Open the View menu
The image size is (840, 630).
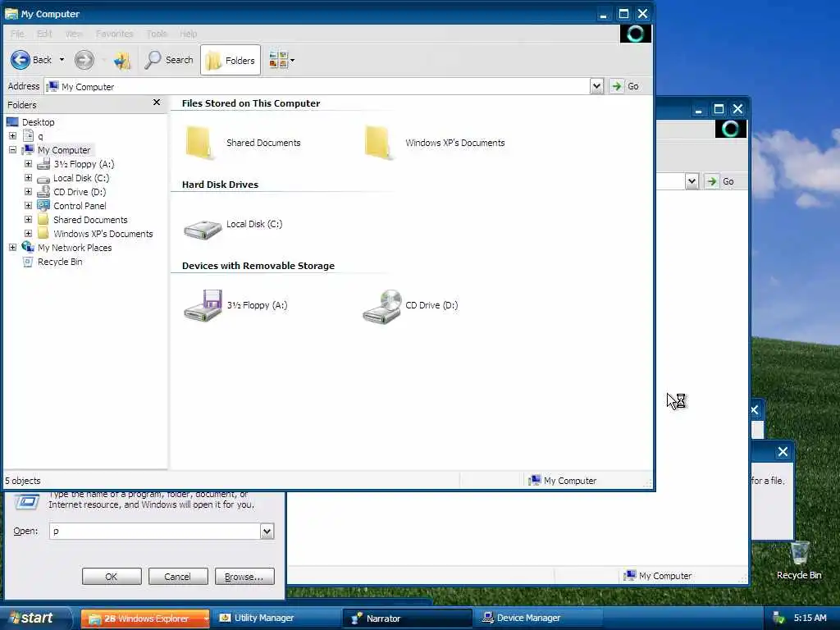point(74,34)
